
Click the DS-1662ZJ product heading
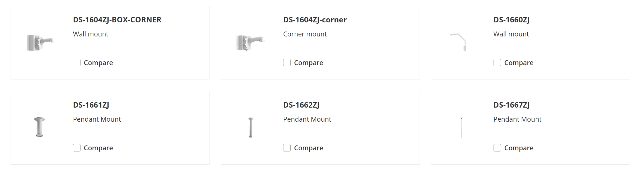301,105
